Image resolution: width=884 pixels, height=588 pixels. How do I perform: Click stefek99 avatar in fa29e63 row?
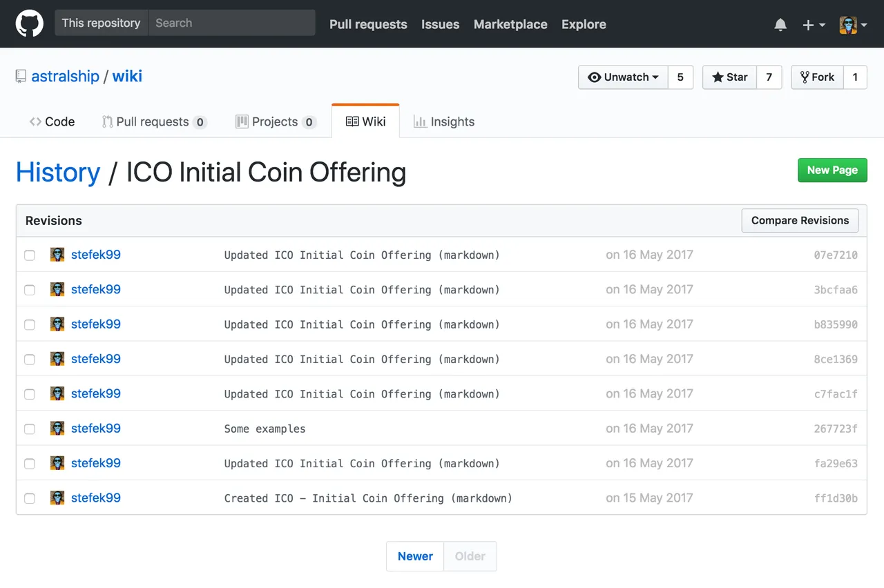point(57,463)
